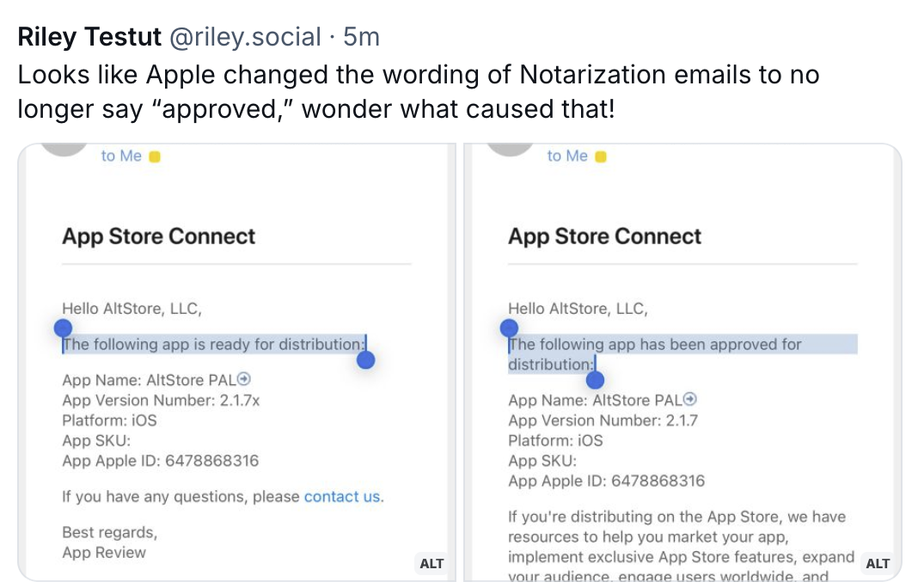Click the yellow VIP indicator beside right 'to Me'
The height and width of the screenshot is (588, 918).
[599, 156]
